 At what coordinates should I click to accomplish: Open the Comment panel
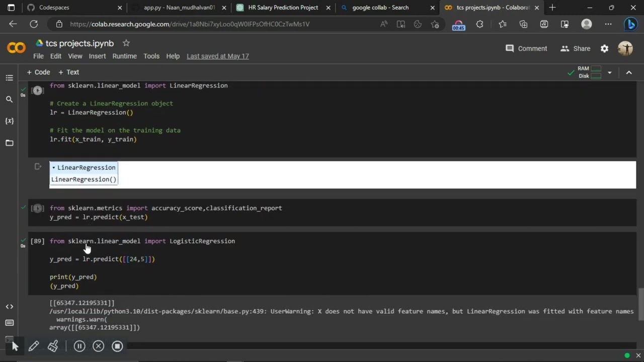[x=526, y=48]
